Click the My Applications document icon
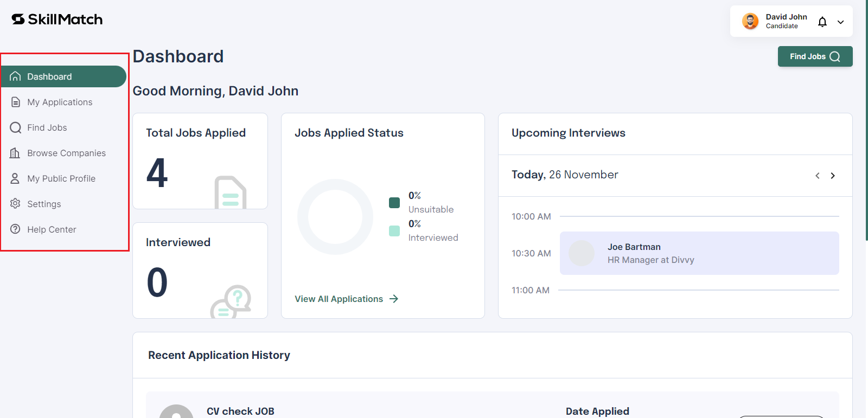 click(16, 102)
